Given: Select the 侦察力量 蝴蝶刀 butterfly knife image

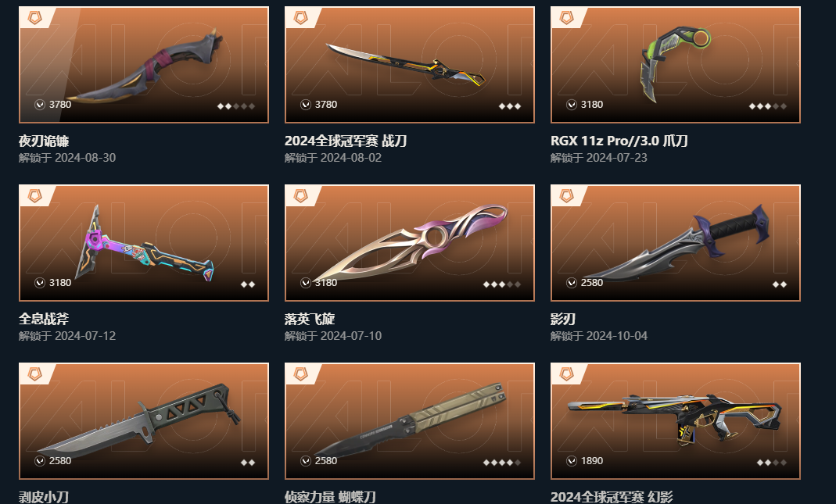Looking at the screenshot, I should click(x=410, y=421).
